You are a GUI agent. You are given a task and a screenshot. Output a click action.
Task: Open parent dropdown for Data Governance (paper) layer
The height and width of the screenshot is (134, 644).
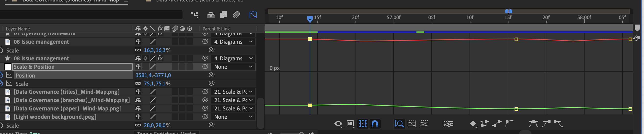(x=233, y=108)
